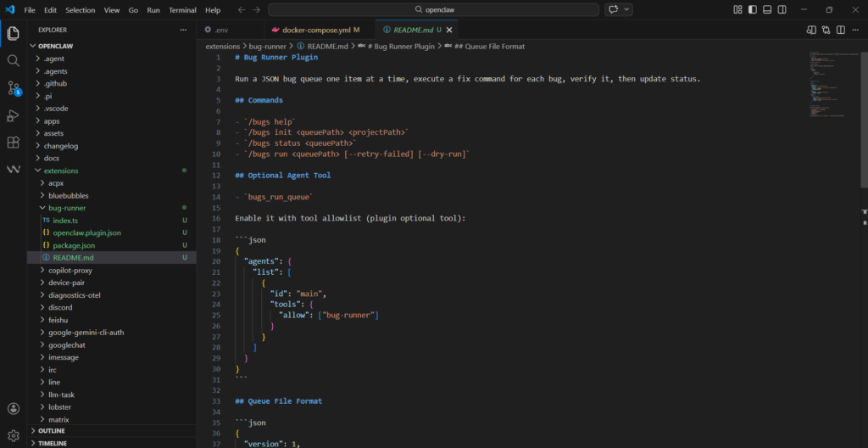
Task: Click the '## Optional Agent Tool' heading text
Action: [283, 175]
